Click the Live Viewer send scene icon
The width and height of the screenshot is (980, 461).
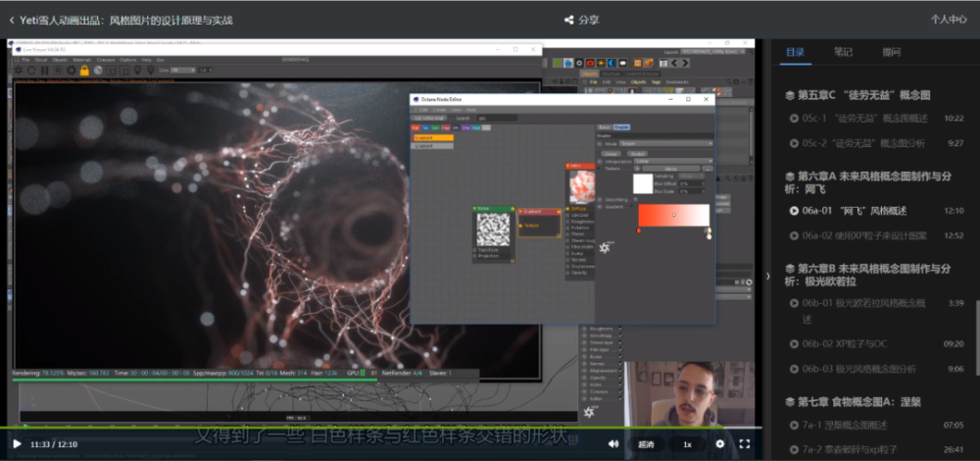[x=18, y=70]
